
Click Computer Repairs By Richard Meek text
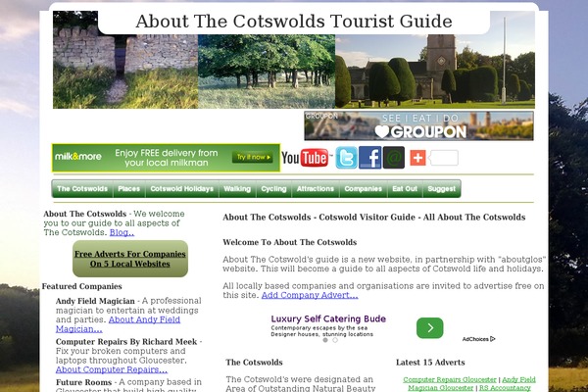click(x=126, y=342)
